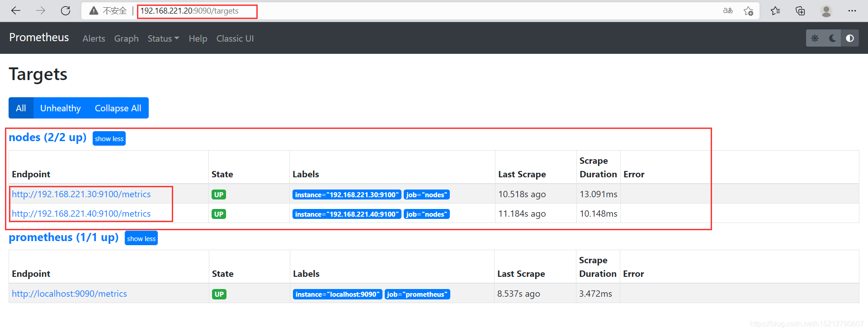
Task: Add this page to favorites star icon
Action: (749, 11)
